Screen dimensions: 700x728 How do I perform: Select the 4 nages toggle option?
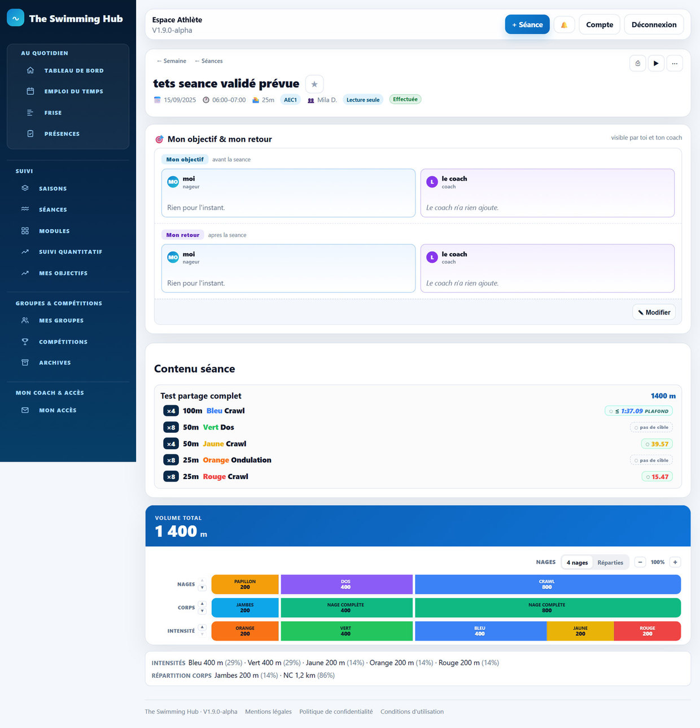pos(577,563)
